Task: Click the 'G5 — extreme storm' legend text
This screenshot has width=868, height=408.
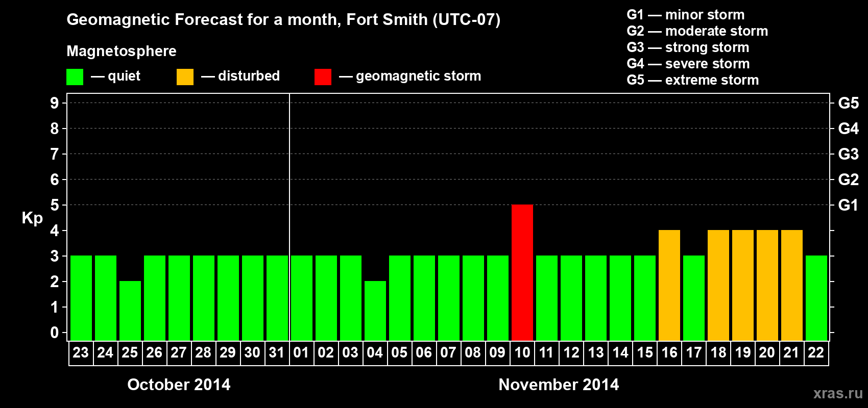Action: 693,80
